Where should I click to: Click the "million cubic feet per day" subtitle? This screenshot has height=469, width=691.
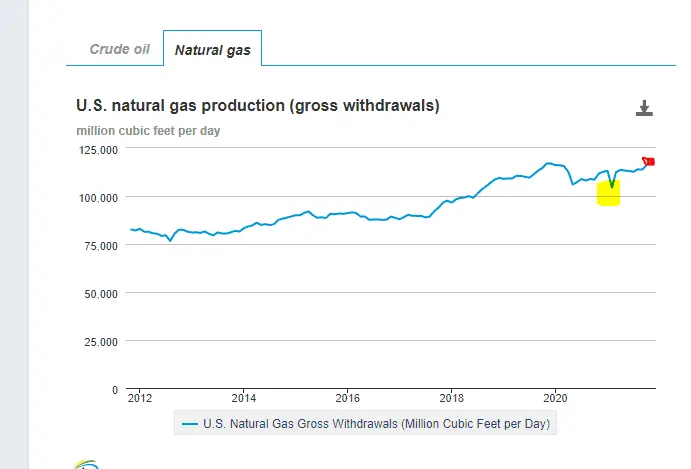(148, 130)
